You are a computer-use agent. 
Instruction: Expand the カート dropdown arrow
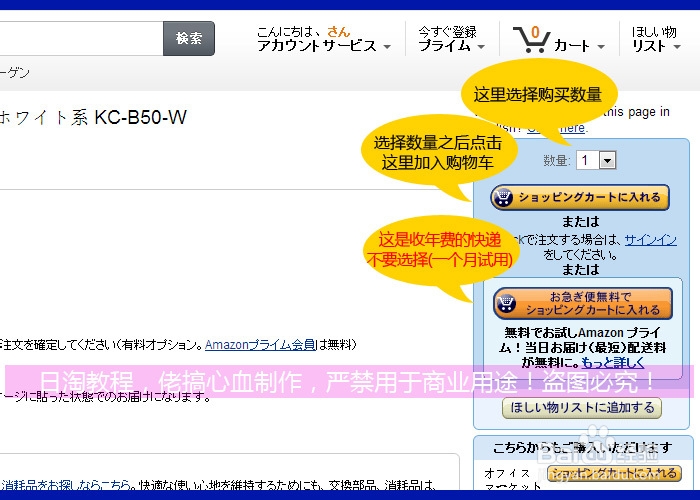[601, 46]
